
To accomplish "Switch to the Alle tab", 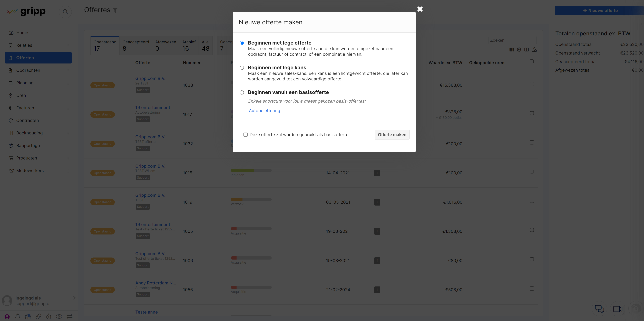I will (x=206, y=45).
